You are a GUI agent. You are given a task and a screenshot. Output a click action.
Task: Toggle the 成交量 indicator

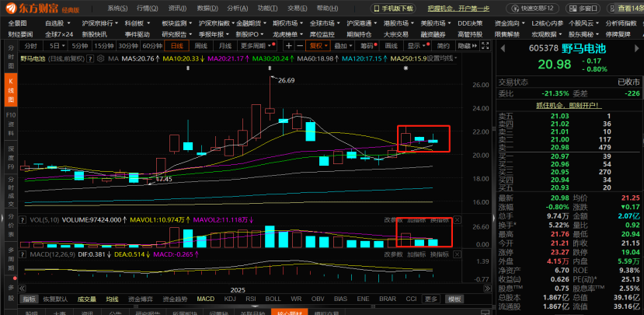87,299
